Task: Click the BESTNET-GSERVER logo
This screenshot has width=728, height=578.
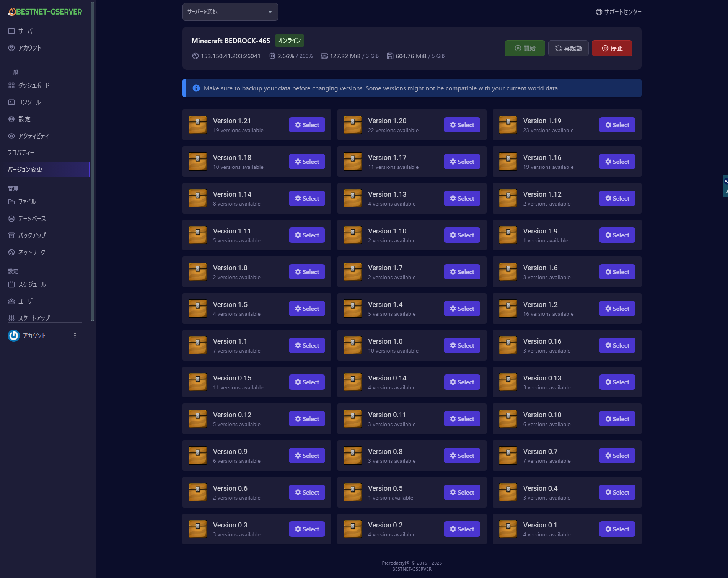Action: [45, 12]
